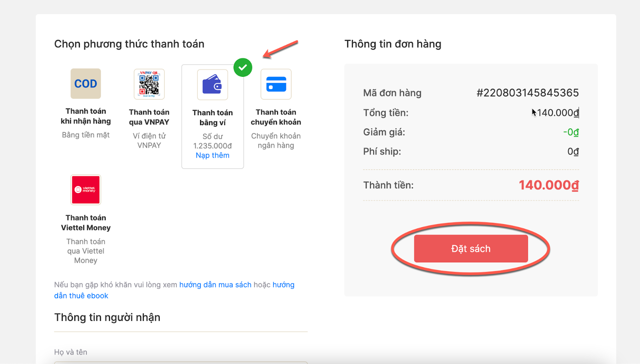The height and width of the screenshot is (364, 640).
Task: Select the wallet payment icon
Action: click(212, 84)
